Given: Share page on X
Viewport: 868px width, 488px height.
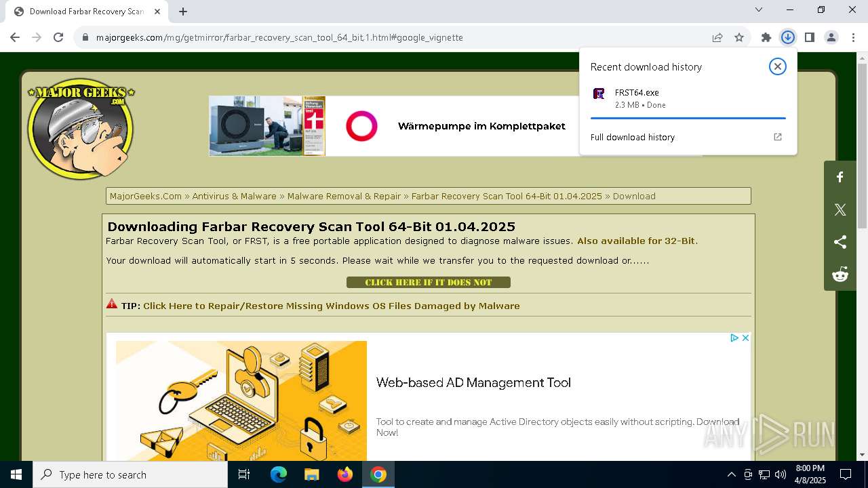Looking at the screenshot, I should tap(840, 209).
